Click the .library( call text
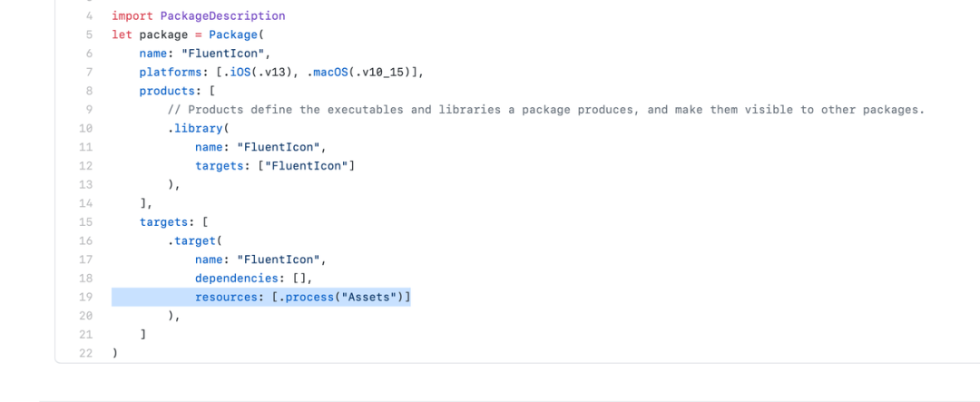980x402 pixels. pyautogui.click(x=195, y=129)
